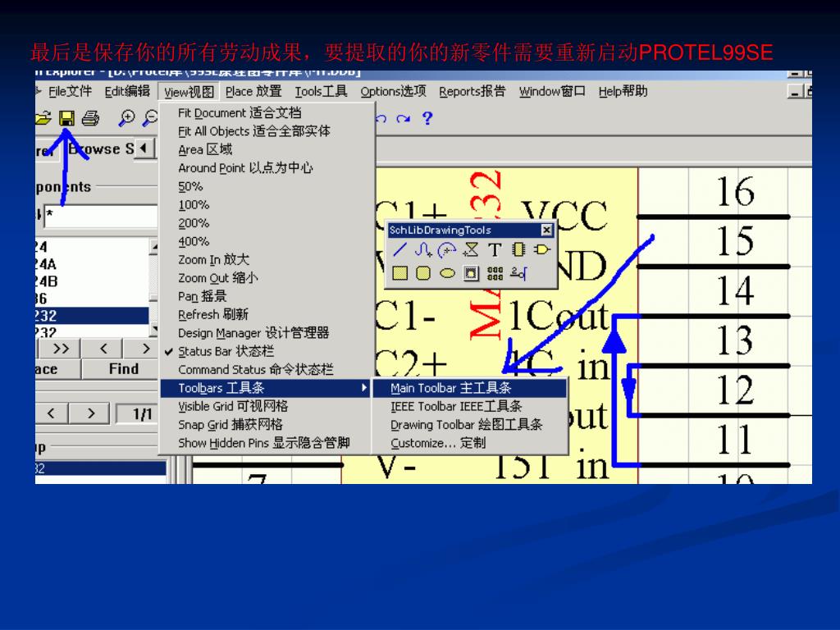Select the highlighted 232 component row

(x=92, y=316)
